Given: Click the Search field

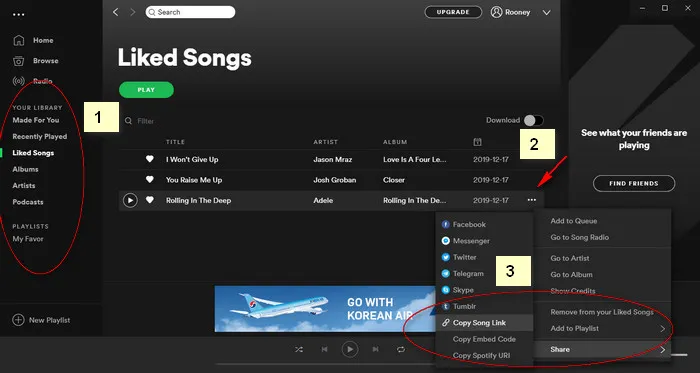Looking at the screenshot, I should [x=190, y=12].
